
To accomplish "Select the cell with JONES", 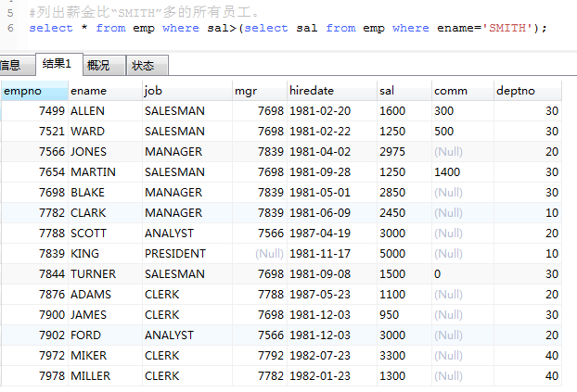I will coord(105,152).
